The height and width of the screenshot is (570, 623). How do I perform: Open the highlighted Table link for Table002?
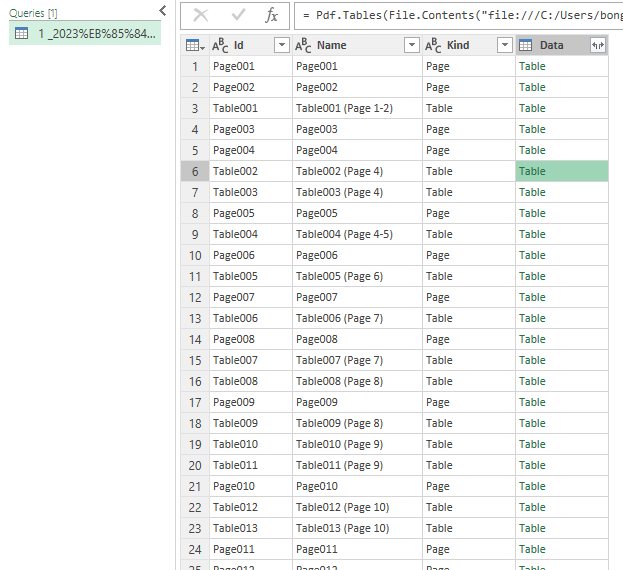532,172
